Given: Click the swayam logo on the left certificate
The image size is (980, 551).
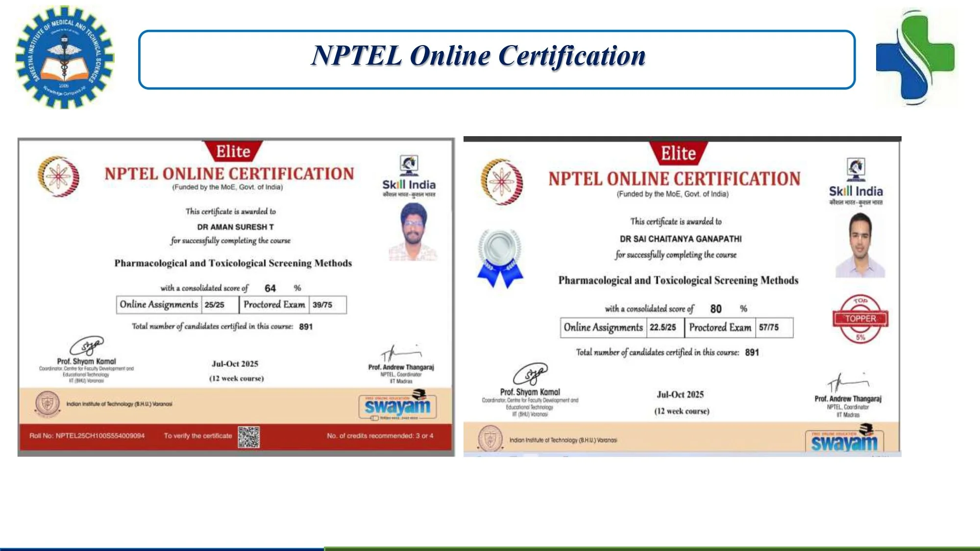Looking at the screenshot, I should [397, 405].
